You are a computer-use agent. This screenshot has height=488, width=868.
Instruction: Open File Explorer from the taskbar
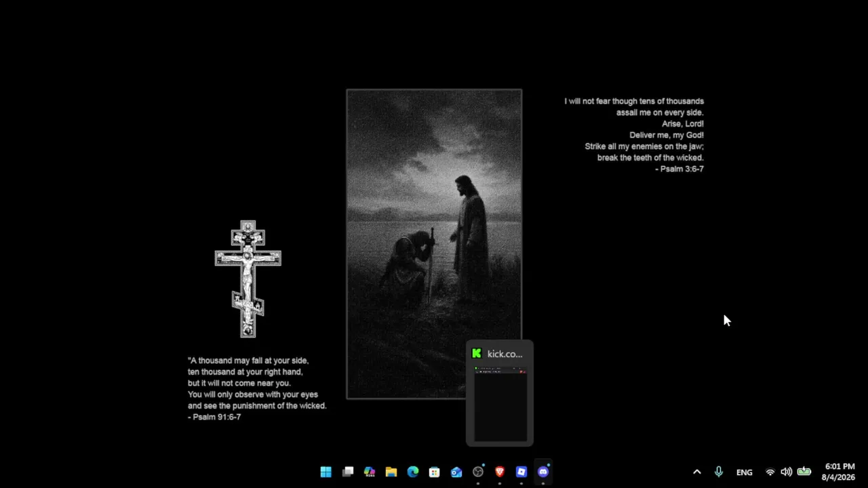click(391, 472)
